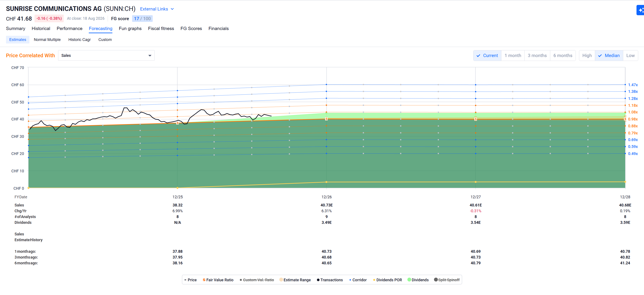
Task: Click the 12/28 sales estimate 40.68E
Action: point(625,205)
